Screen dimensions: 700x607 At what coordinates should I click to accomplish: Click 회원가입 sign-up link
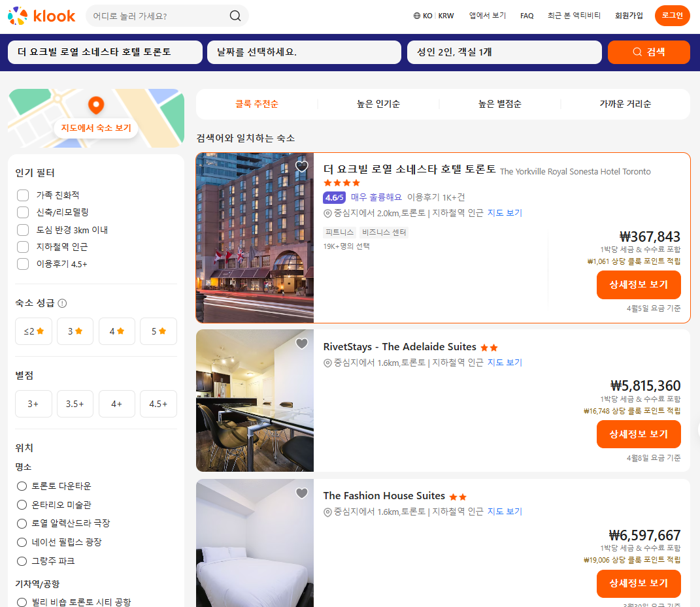[629, 16]
